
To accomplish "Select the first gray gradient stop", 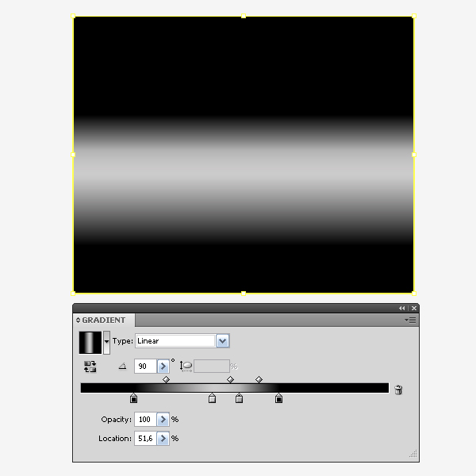I will pos(212,398).
